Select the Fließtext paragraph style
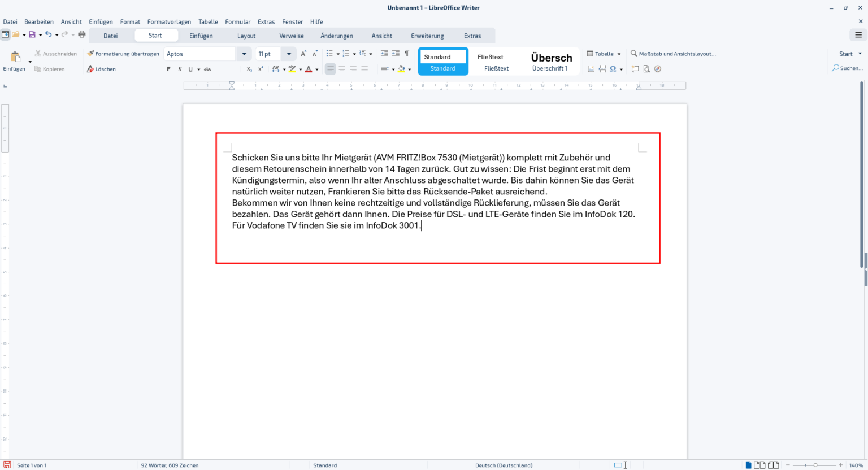This screenshot has height=470, width=868. pos(496,61)
